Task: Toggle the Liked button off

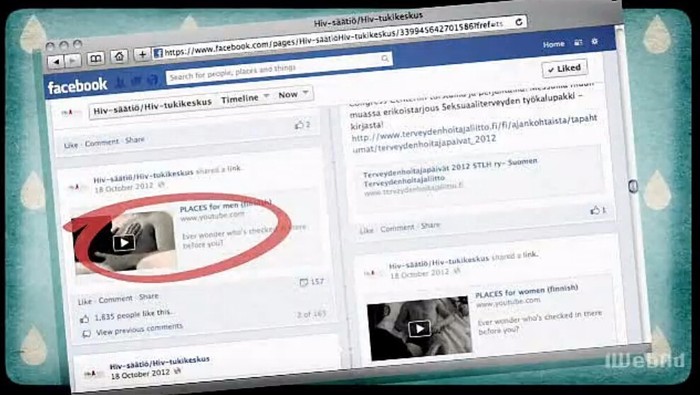Action: click(565, 69)
